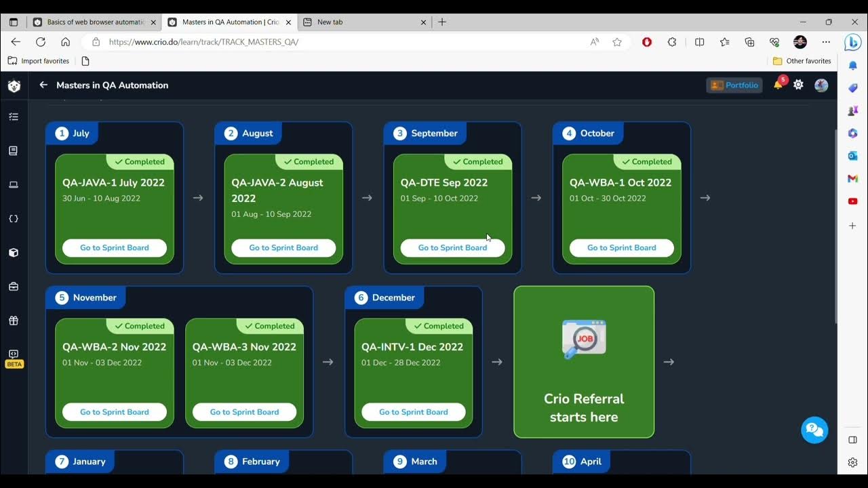Open Browser essentials heart icon

[774, 42]
